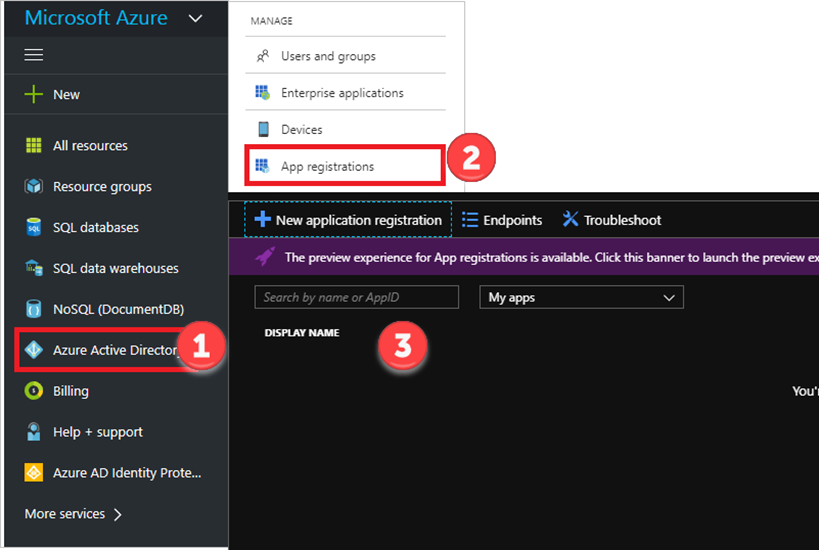This screenshot has height=550, width=819.
Task: Click the SQL data warehouses icon
Action: pyautogui.click(x=34, y=268)
